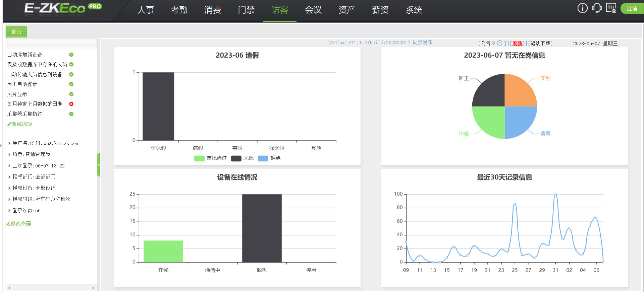The height and width of the screenshot is (292, 644).
Task: Click the announcement more (ellipsis) circle icon
Action: 499,43
